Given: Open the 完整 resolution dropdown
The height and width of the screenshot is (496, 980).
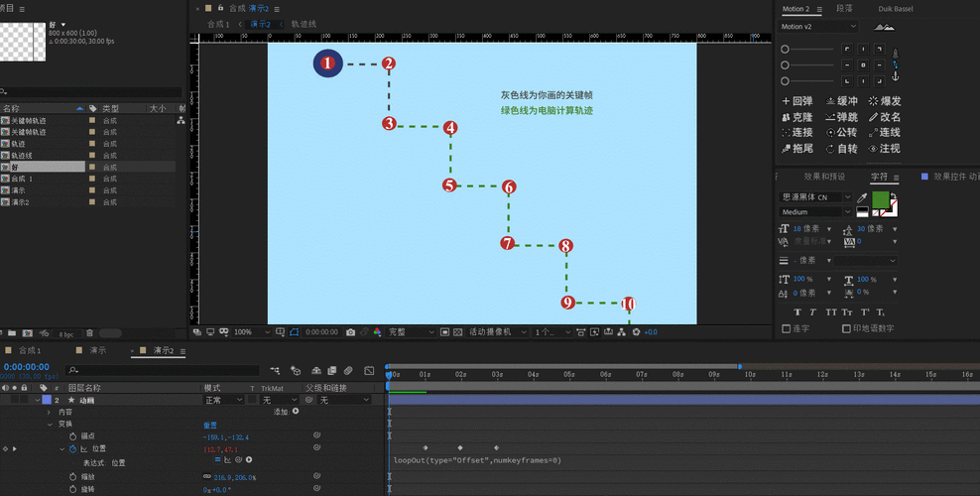Looking at the screenshot, I should pyautogui.click(x=409, y=332).
